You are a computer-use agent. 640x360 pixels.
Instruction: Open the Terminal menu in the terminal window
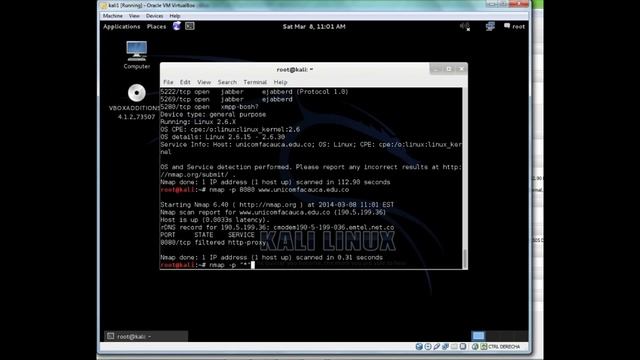coord(255,82)
